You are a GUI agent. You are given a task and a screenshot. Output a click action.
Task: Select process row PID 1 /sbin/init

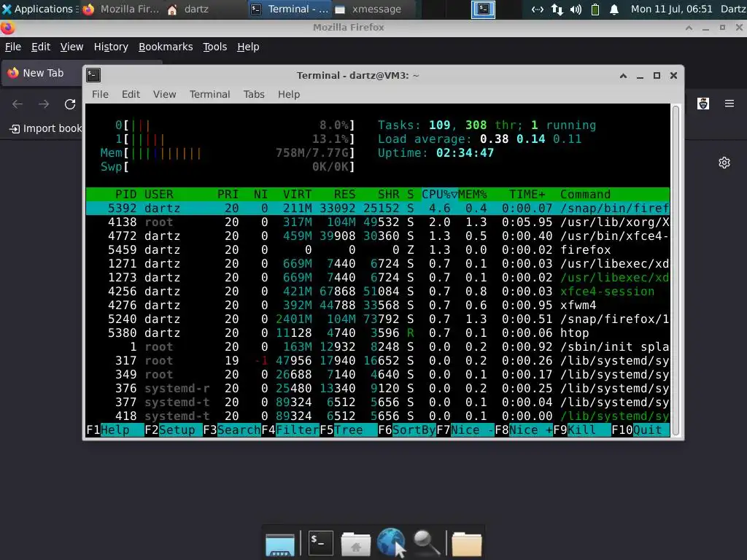[378, 346]
